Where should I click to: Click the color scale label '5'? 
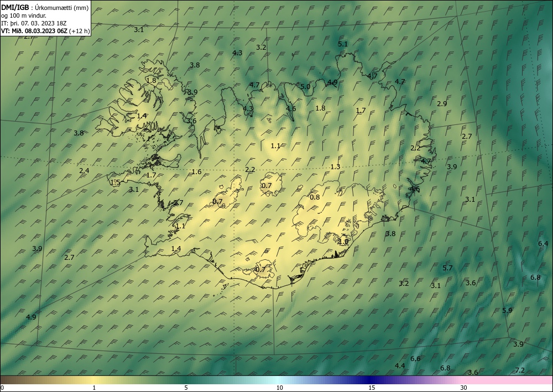coord(186,388)
